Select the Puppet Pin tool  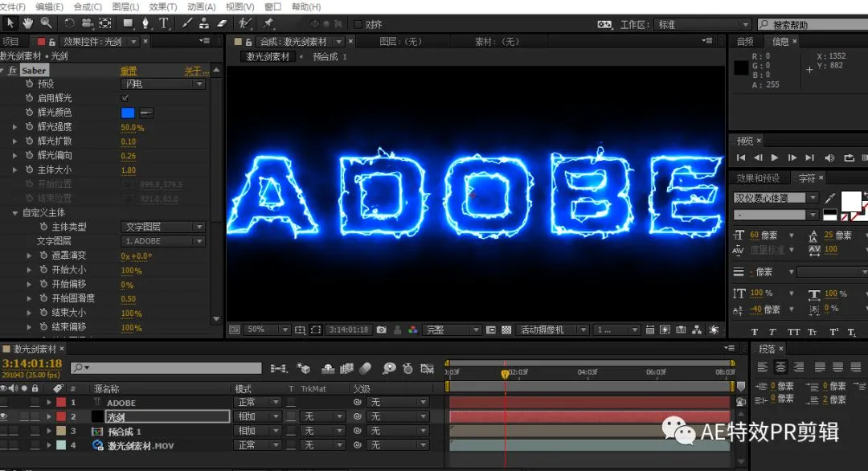pyautogui.click(x=268, y=23)
